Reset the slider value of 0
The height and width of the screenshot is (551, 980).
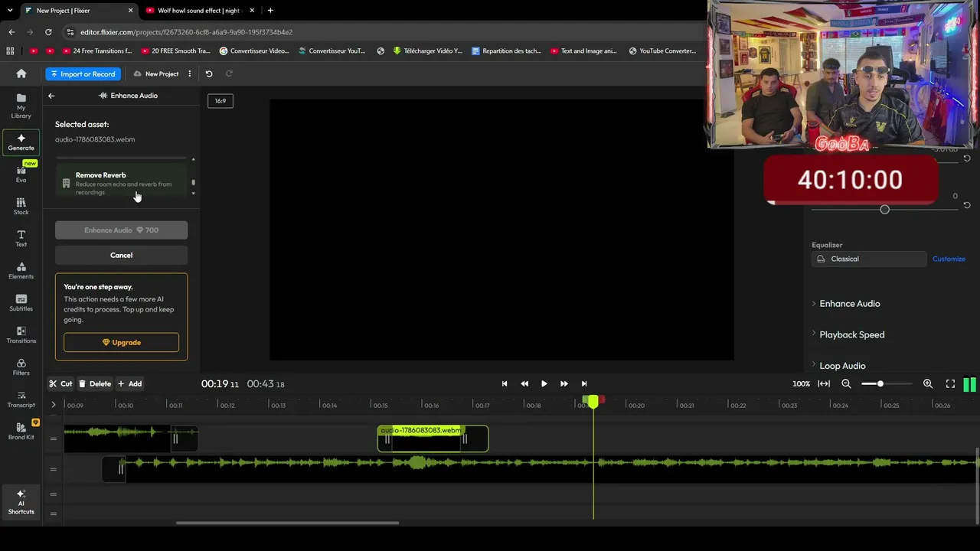pos(967,205)
